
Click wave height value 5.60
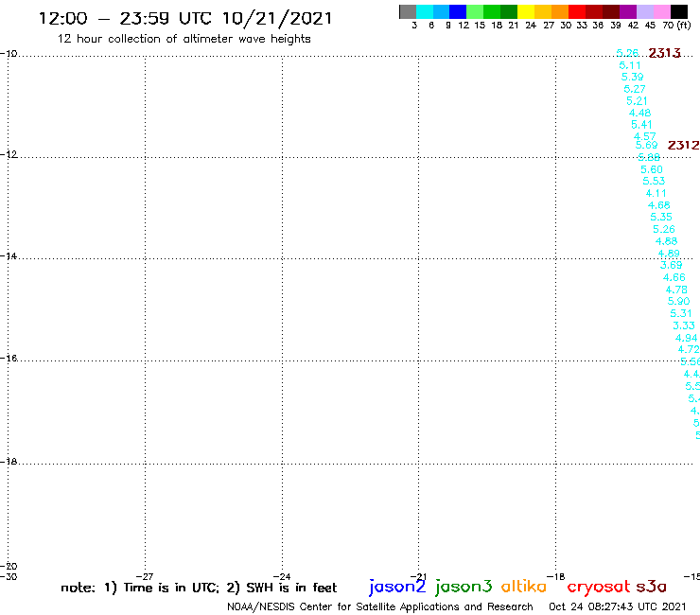coord(652,169)
